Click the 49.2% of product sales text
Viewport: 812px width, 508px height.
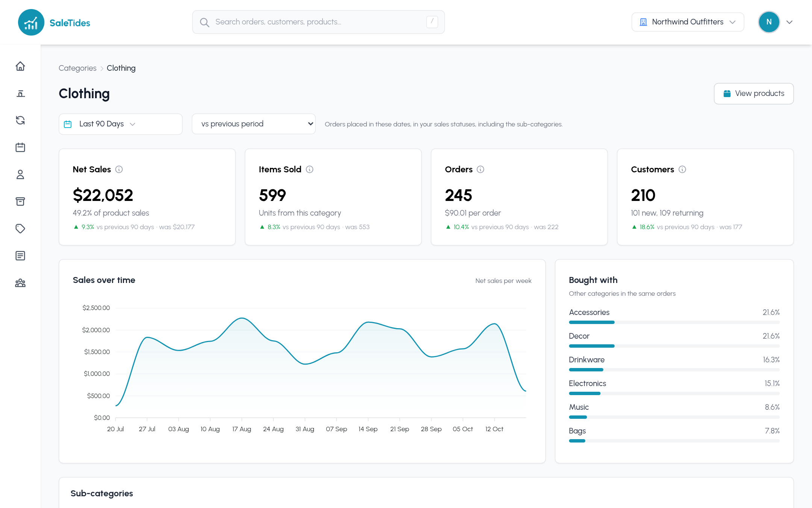pyautogui.click(x=111, y=213)
